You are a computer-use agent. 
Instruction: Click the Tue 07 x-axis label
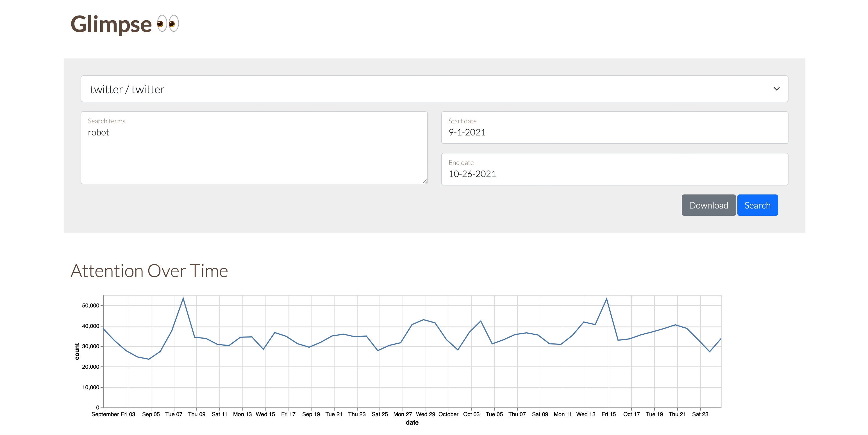174,414
